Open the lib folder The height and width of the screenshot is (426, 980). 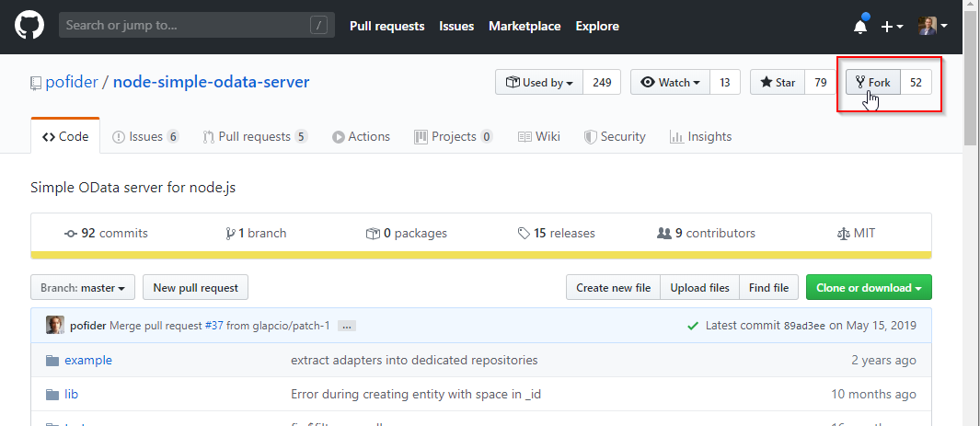coord(71,394)
